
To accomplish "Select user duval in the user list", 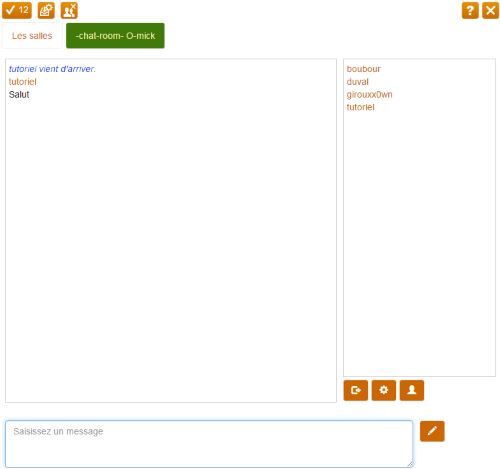I will tap(357, 82).
